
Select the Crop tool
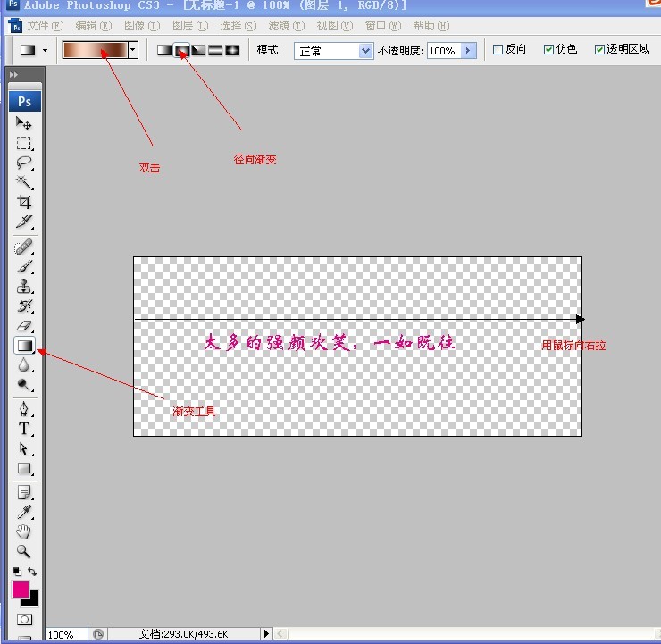pyautogui.click(x=23, y=202)
